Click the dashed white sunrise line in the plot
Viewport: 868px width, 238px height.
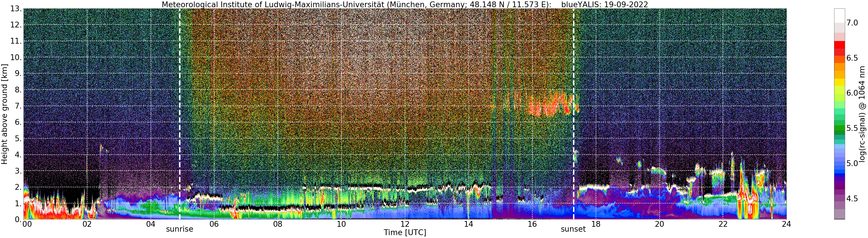point(180,114)
